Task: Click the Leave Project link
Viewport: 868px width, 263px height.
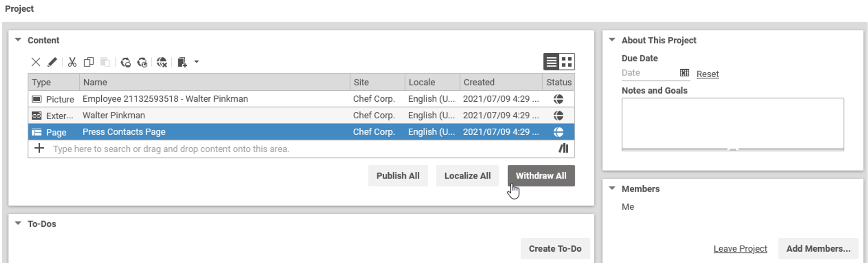Action: click(740, 249)
